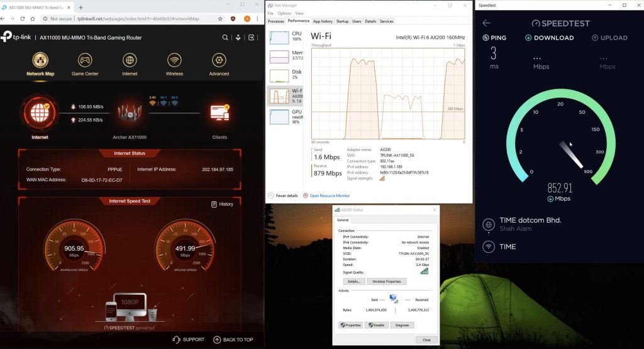Select General tab in AX200 Status

343,220
